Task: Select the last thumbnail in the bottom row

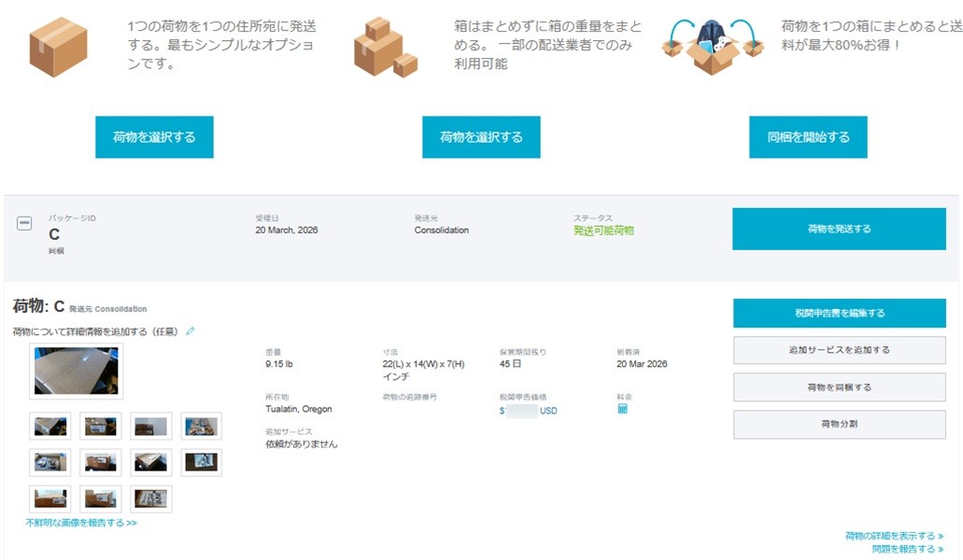Action: pos(151,498)
